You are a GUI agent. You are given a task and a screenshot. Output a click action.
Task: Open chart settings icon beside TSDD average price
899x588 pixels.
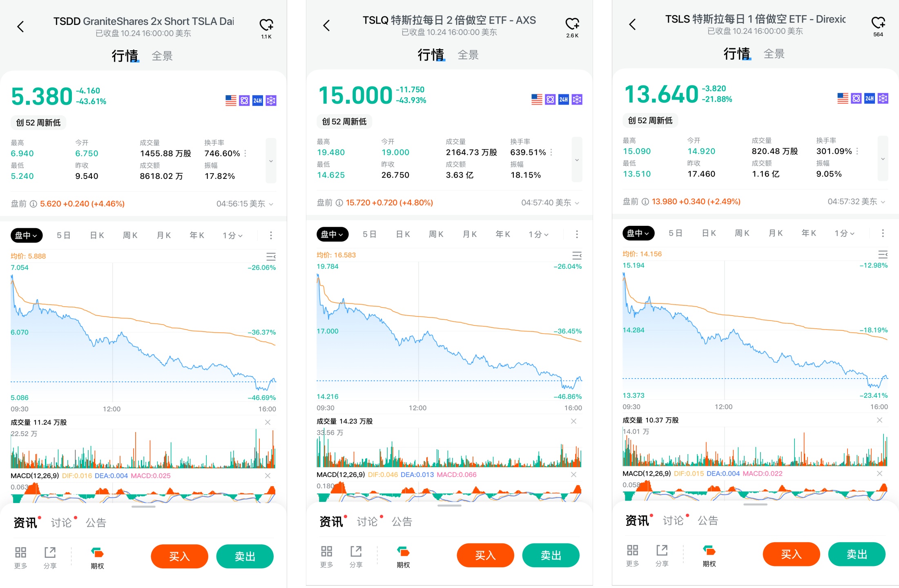[x=271, y=256]
